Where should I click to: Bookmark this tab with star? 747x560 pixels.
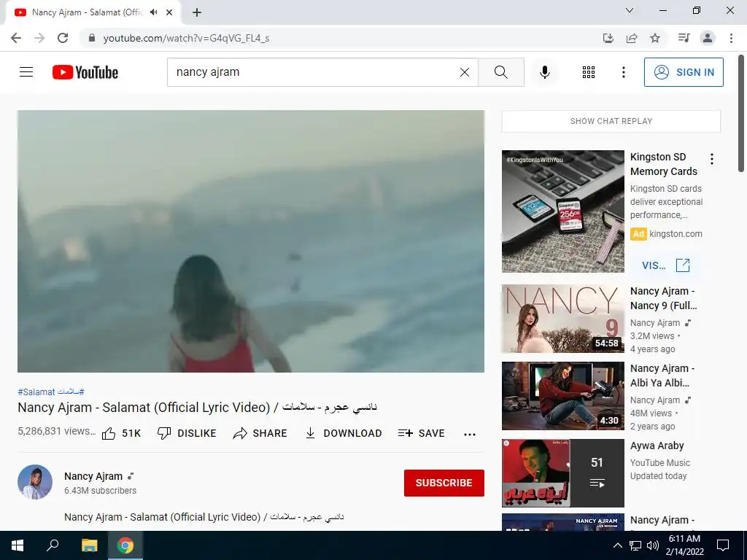pos(655,38)
